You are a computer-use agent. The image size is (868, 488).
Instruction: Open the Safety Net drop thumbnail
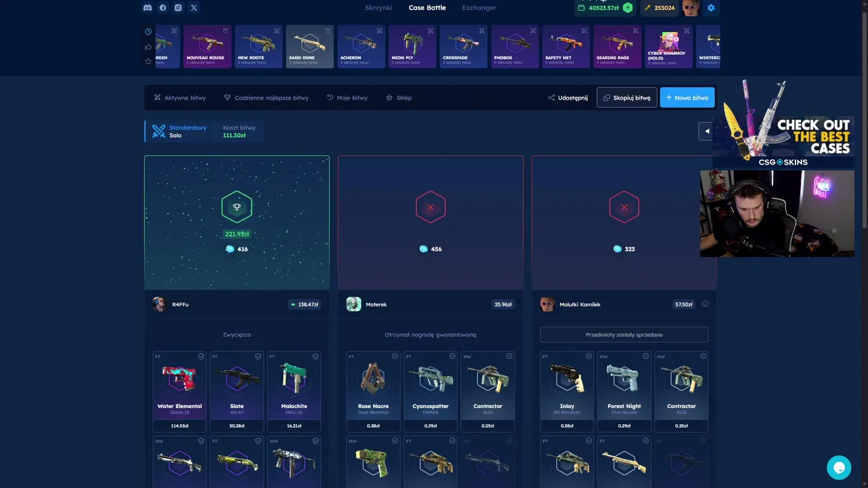click(x=566, y=47)
